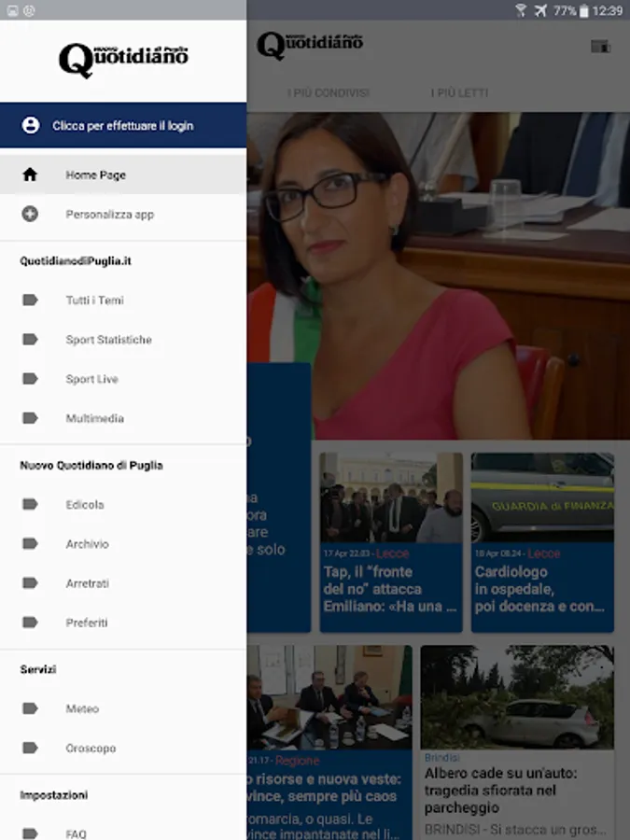Switch to I PIÙ CONDIVISI tab
This screenshot has height=840, width=630.
[328, 92]
